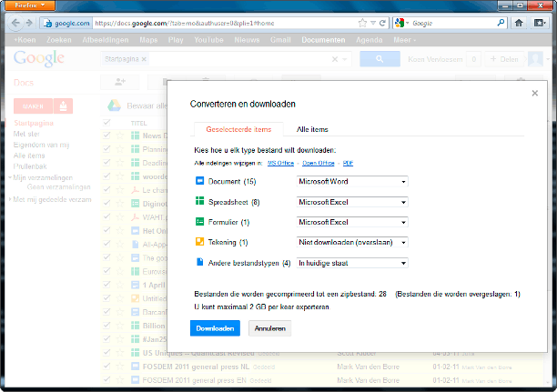Open Documenten in the Google bar
The image size is (557, 392).
pos(324,40)
